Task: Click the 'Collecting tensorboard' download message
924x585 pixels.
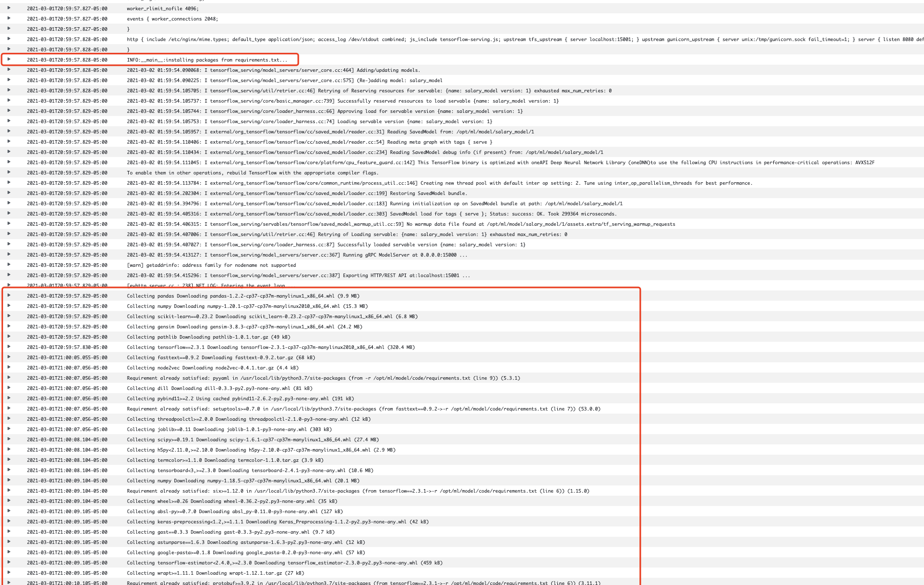Action: pyautogui.click(x=250, y=471)
